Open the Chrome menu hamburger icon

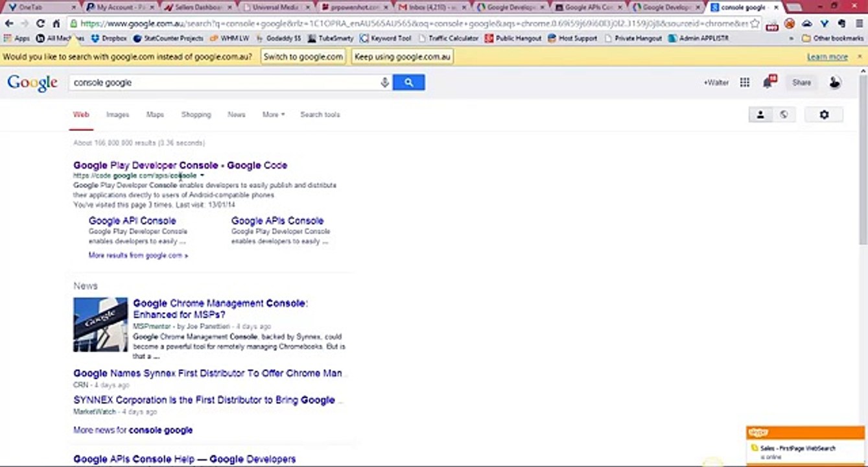[x=860, y=23]
